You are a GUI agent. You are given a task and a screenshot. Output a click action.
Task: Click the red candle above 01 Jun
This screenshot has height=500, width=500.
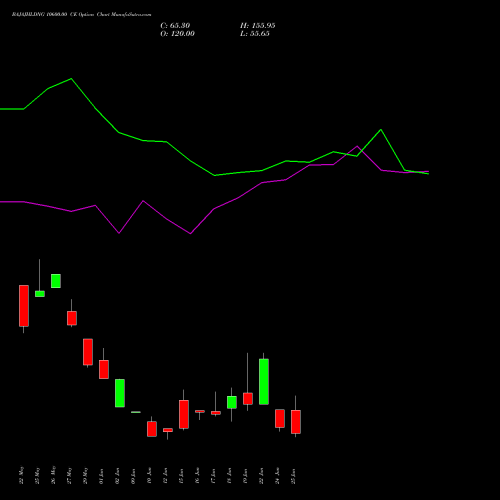click(x=104, y=369)
